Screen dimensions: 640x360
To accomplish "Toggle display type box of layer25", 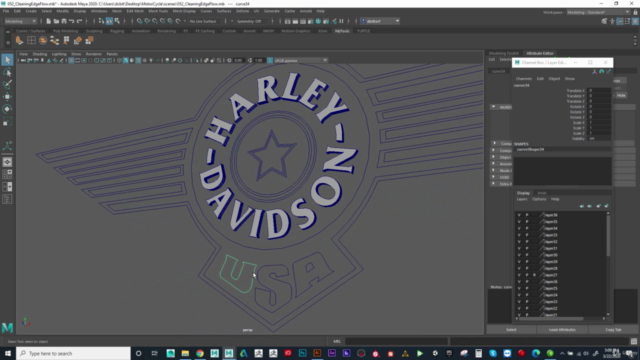I will coord(534,288).
